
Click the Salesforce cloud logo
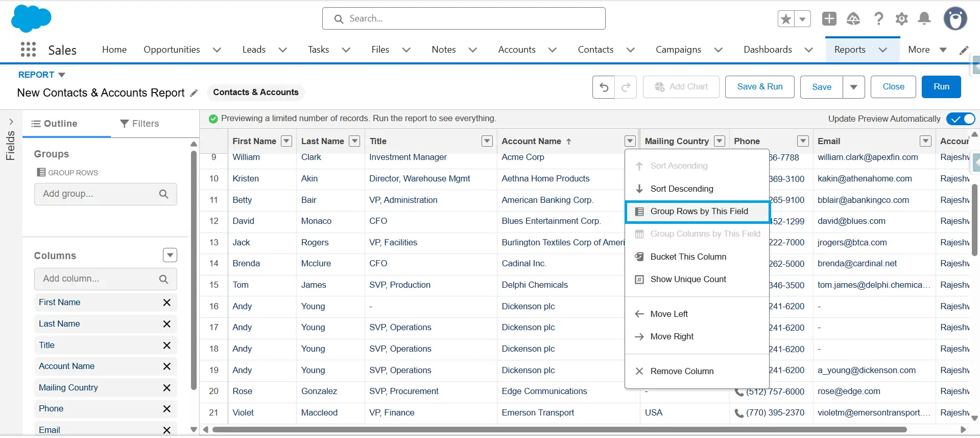[31, 19]
